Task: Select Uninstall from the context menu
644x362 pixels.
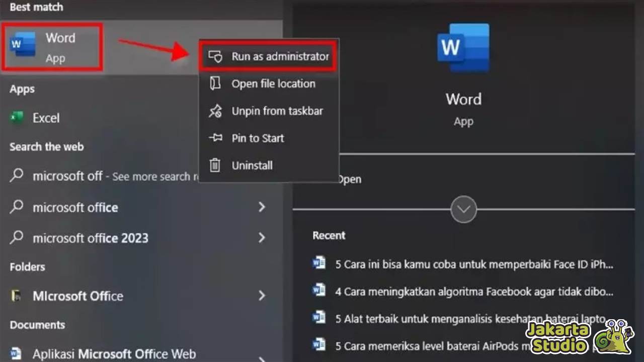Action: [269, 165]
